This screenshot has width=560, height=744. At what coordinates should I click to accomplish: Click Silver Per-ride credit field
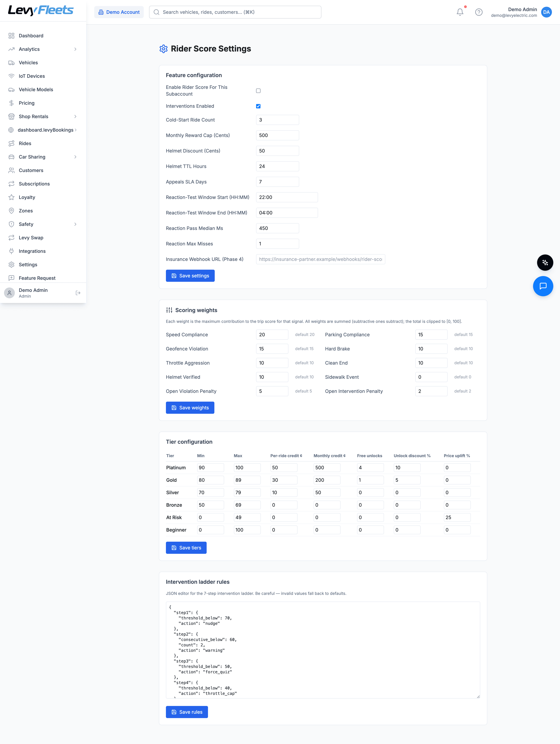[284, 492]
